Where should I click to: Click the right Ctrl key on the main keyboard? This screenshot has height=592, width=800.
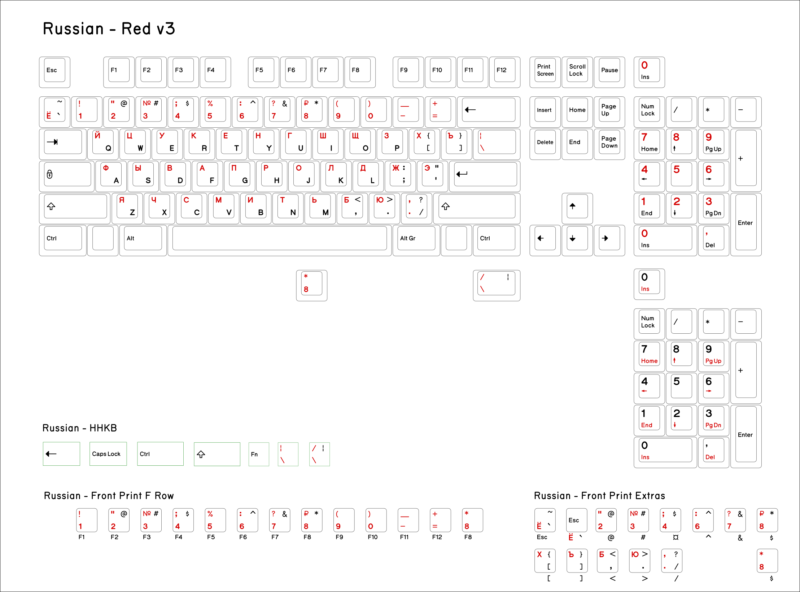click(x=496, y=240)
